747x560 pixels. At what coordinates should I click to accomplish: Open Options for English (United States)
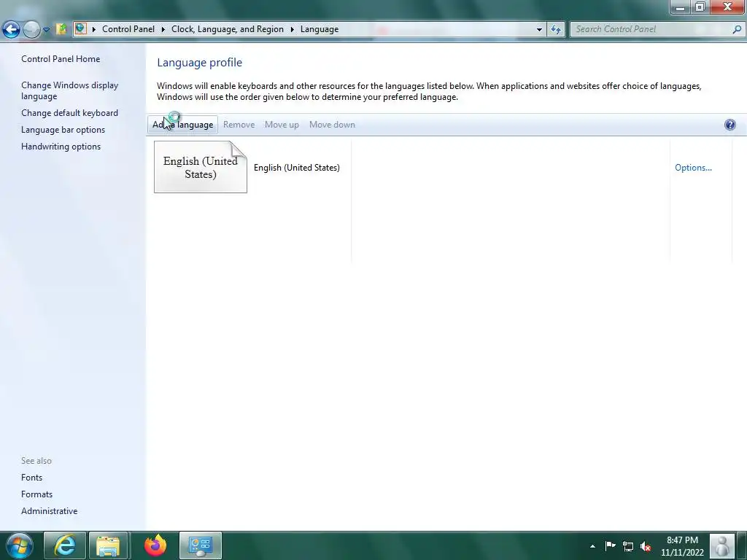(693, 168)
